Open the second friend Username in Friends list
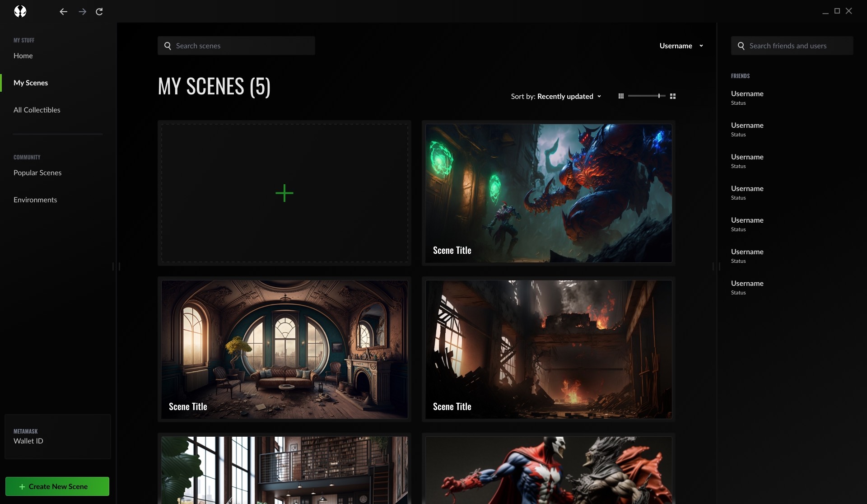Viewport: 867px width, 504px height. (x=747, y=125)
